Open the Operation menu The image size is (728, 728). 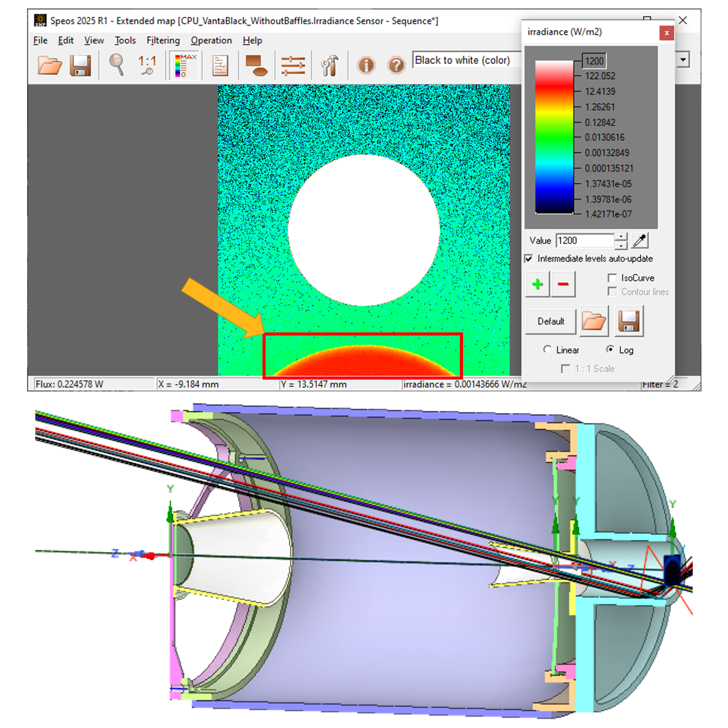pyautogui.click(x=211, y=41)
